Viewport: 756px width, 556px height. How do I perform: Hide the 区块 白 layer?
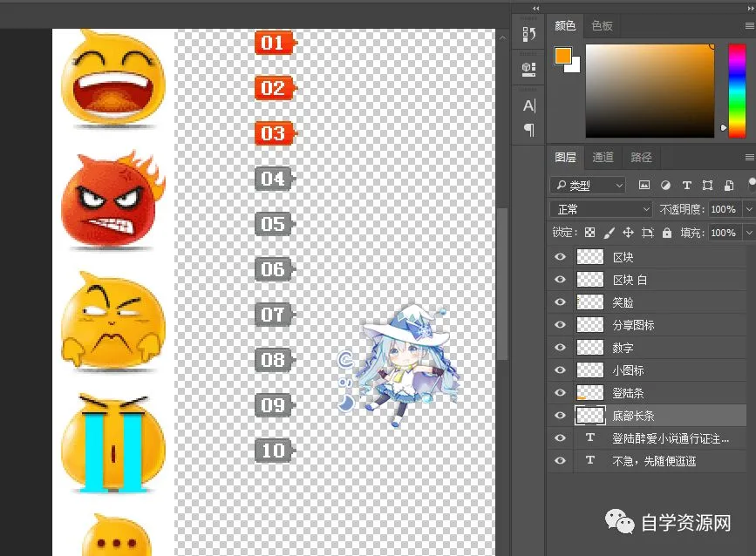click(x=560, y=280)
